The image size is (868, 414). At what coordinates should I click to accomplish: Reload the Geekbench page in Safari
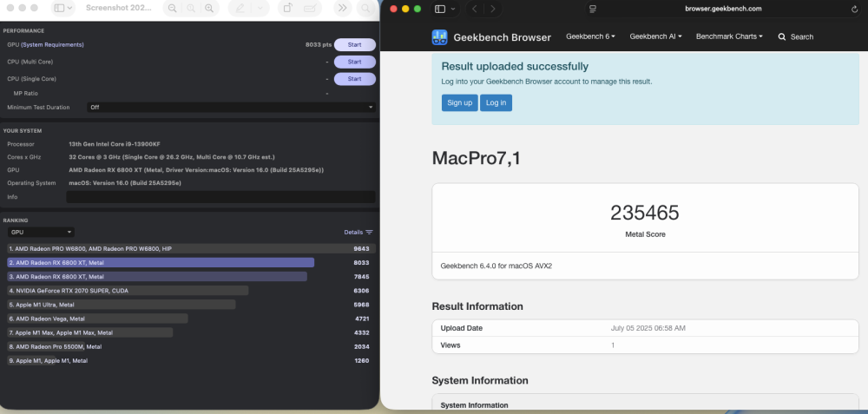[x=855, y=9]
